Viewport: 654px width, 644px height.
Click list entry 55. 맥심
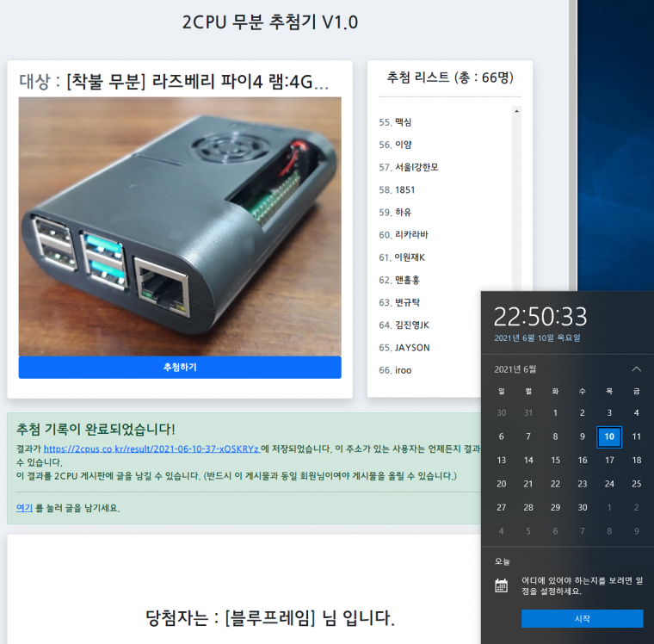tap(395, 122)
